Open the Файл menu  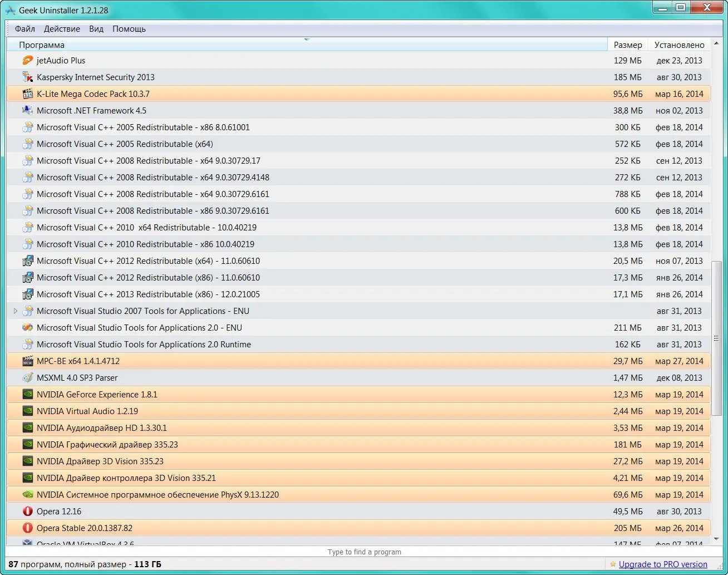point(25,29)
